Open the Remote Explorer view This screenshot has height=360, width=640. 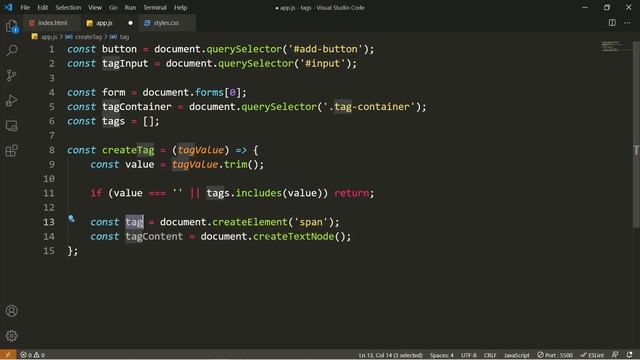(x=11, y=126)
